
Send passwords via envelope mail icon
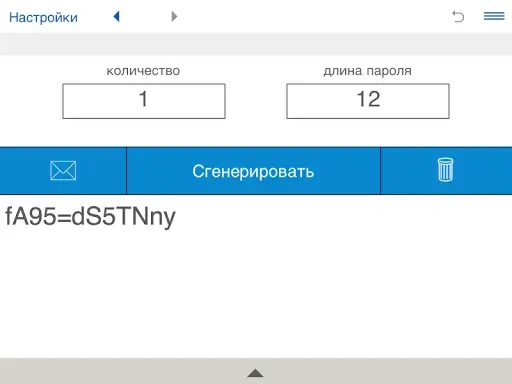tap(63, 170)
